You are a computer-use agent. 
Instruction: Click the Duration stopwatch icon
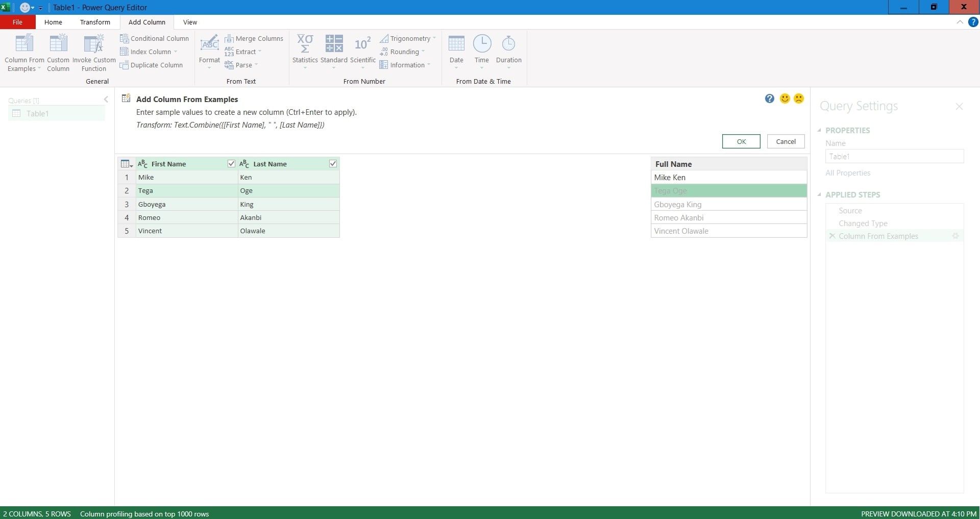click(x=508, y=44)
